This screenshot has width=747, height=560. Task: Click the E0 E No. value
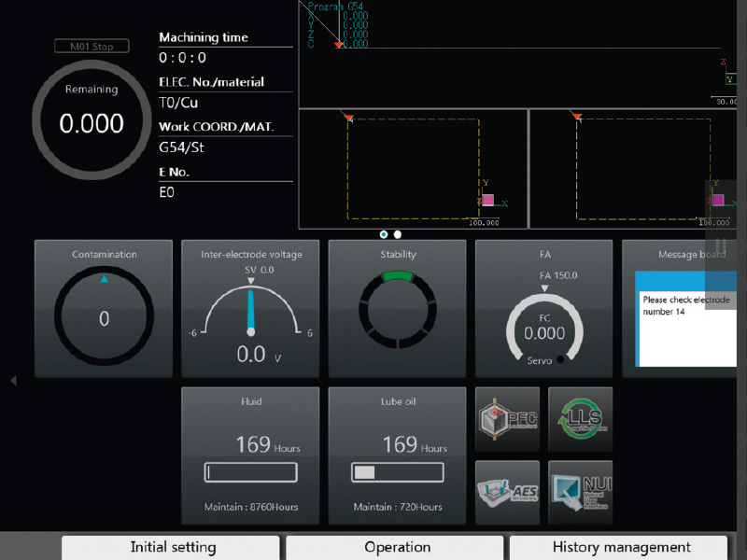click(x=167, y=192)
